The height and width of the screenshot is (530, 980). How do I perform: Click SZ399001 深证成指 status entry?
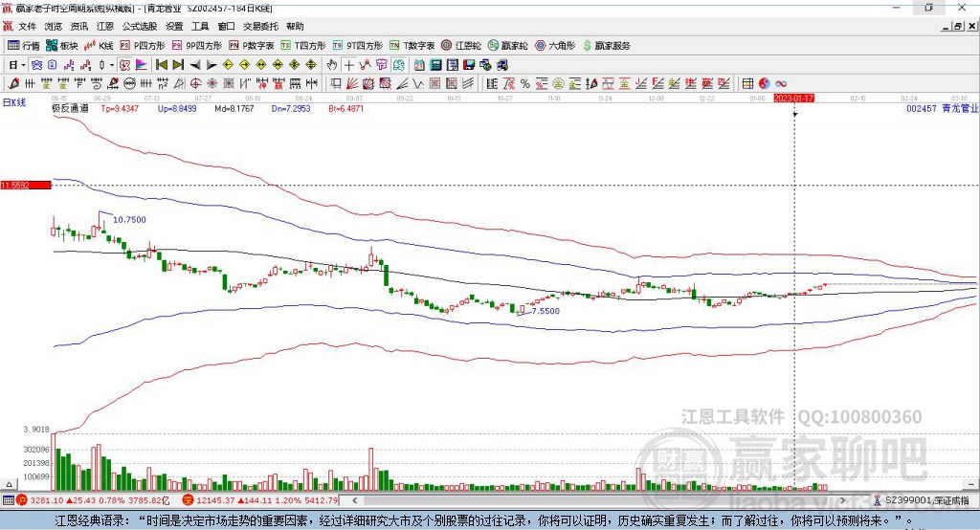coord(922,500)
